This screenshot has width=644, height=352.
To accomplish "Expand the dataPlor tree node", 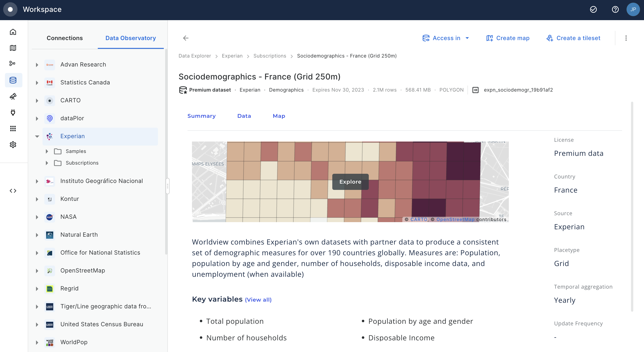I will point(37,118).
